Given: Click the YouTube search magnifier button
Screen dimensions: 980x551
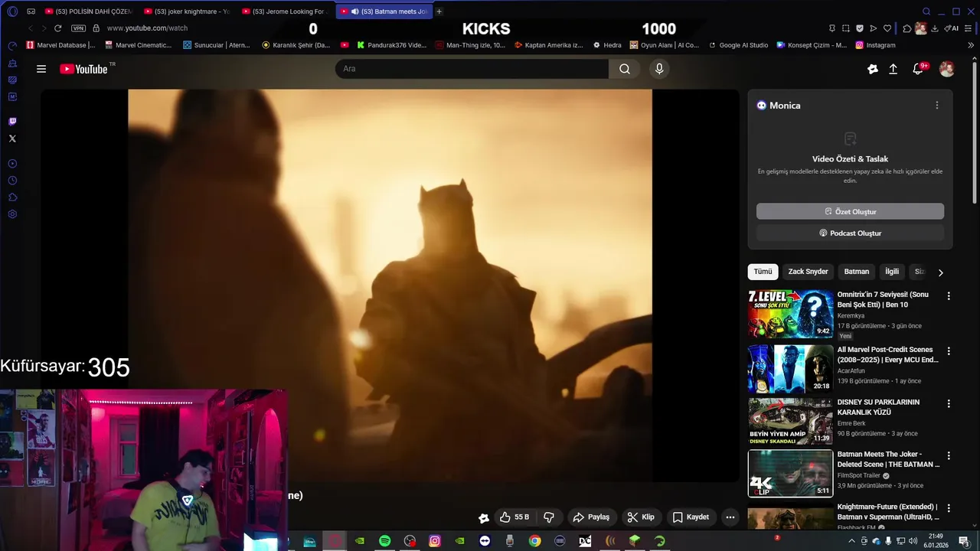Looking at the screenshot, I should [625, 69].
